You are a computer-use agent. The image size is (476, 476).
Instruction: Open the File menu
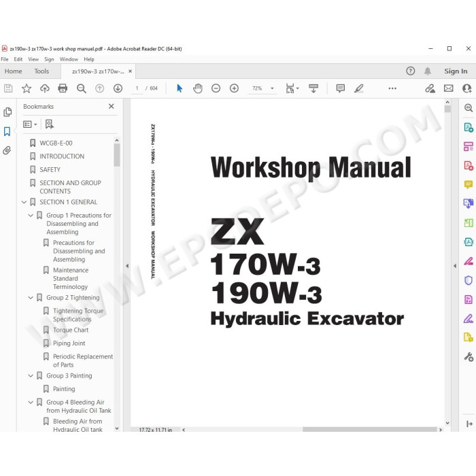coord(5,59)
